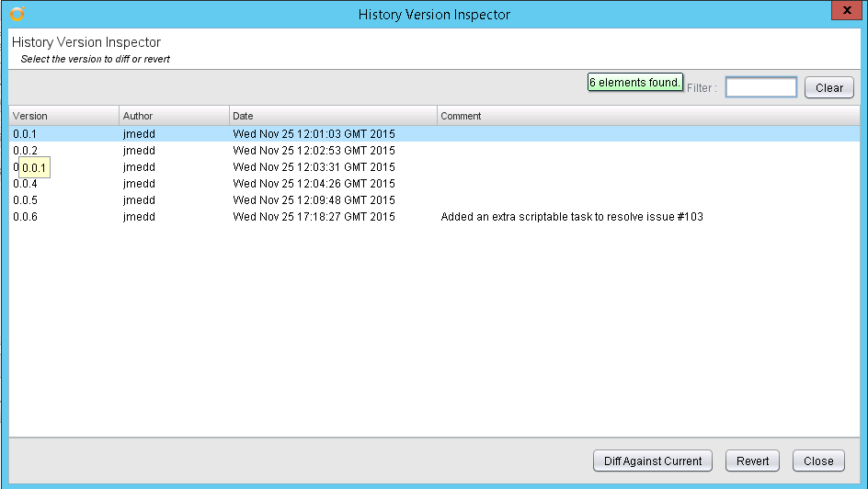Click author jmedd in the 0.0.2 row
The width and height of the screenshot is (868, 489).
click(x=139, y=151)
